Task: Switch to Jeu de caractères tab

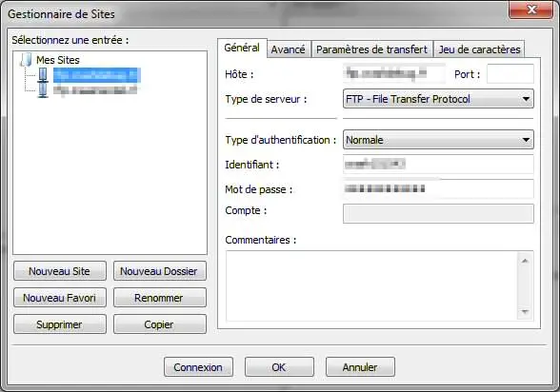Action: (479, 49)
